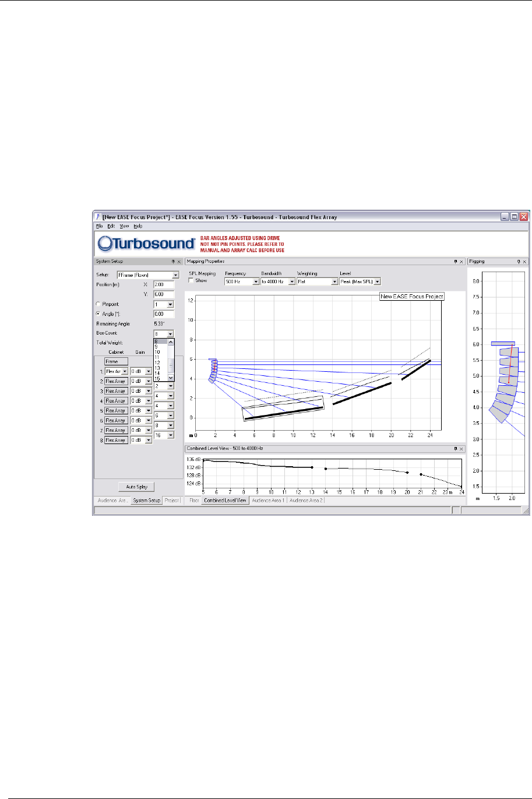Pin the System Setup panel
Image resolution: width=532 pixels, height=799 pixels.
pos(173,262)
